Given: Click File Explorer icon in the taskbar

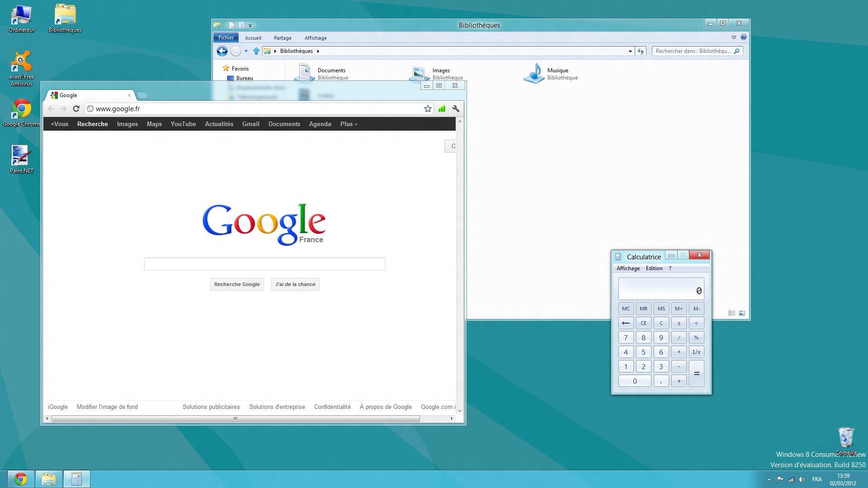Looking at the screenshot, I should 49,479.
